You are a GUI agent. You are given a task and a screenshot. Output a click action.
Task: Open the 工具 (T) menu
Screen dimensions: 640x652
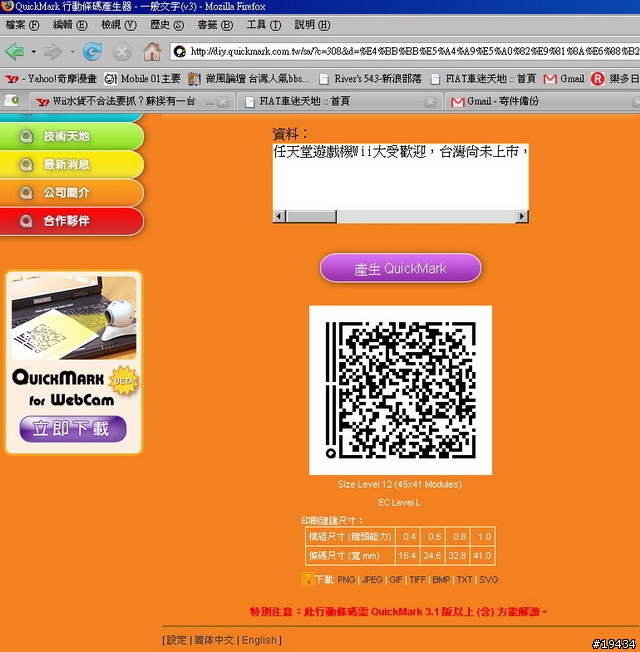pyautogui.click(x=264, y=25)
